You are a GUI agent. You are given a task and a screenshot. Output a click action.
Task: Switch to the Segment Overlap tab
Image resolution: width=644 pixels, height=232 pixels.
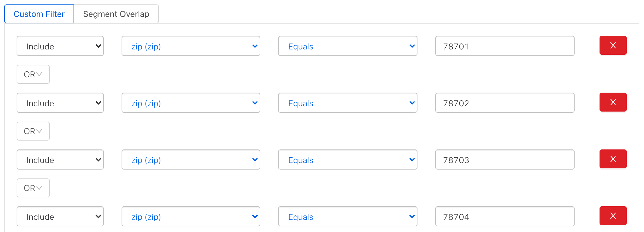click(x=116, y=14)
